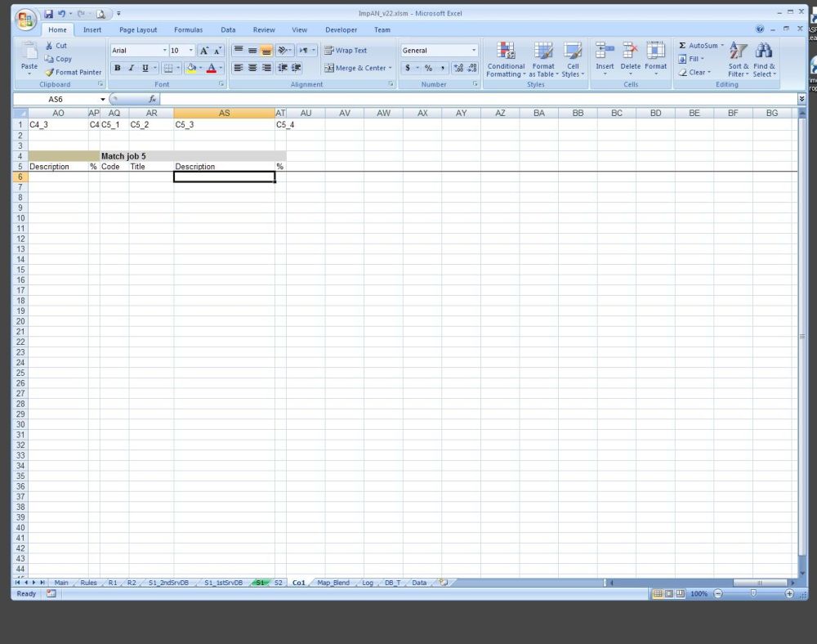
Task: Open Sort & Filter options
Action: click(x=738, y=59)
